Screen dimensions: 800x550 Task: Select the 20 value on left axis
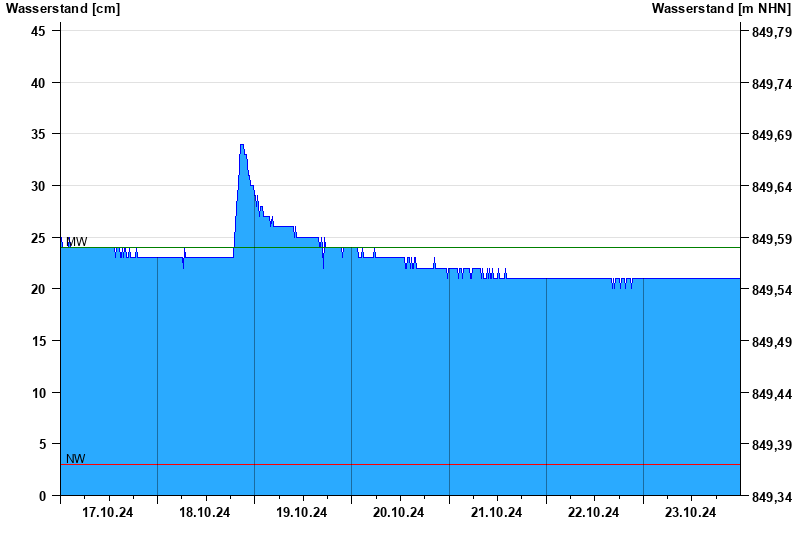click(x=38, y=289)
